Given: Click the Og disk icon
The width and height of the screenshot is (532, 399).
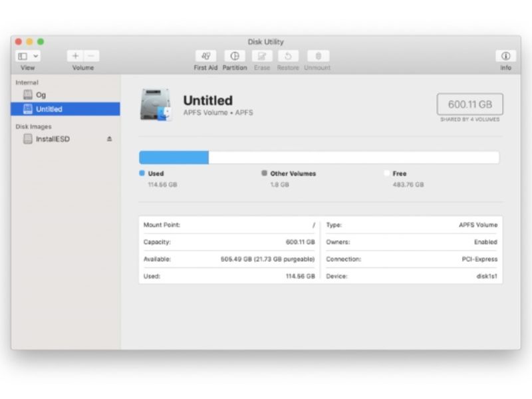Looking at the screenshot, I should (28, 94).
